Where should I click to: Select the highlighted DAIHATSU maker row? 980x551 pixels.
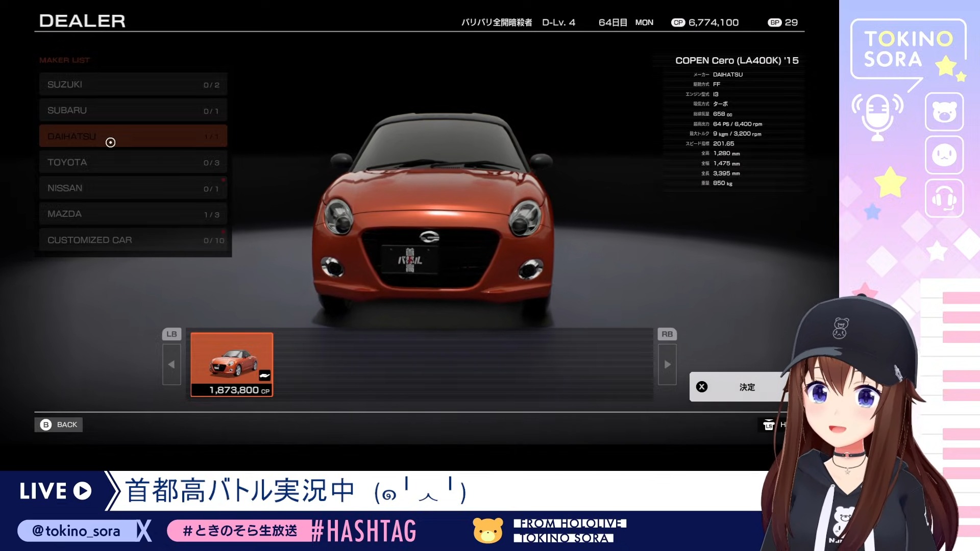[133, 136]
